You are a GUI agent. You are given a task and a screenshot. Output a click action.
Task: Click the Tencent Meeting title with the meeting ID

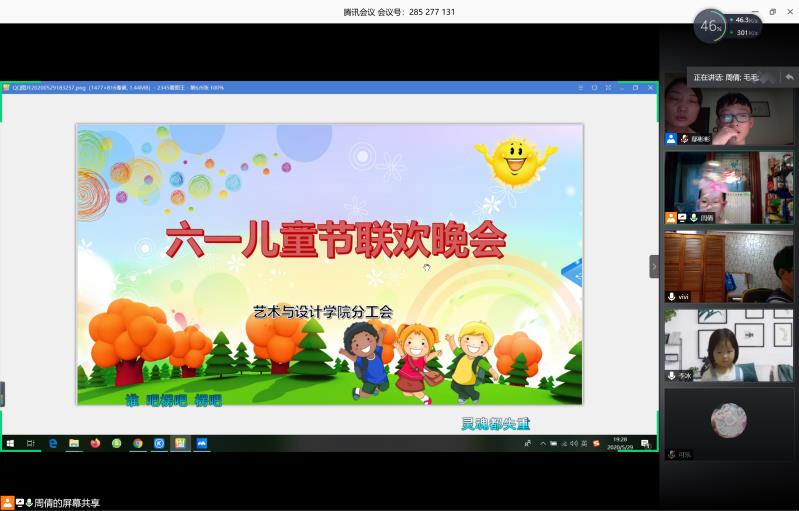(x=399, y=12)
